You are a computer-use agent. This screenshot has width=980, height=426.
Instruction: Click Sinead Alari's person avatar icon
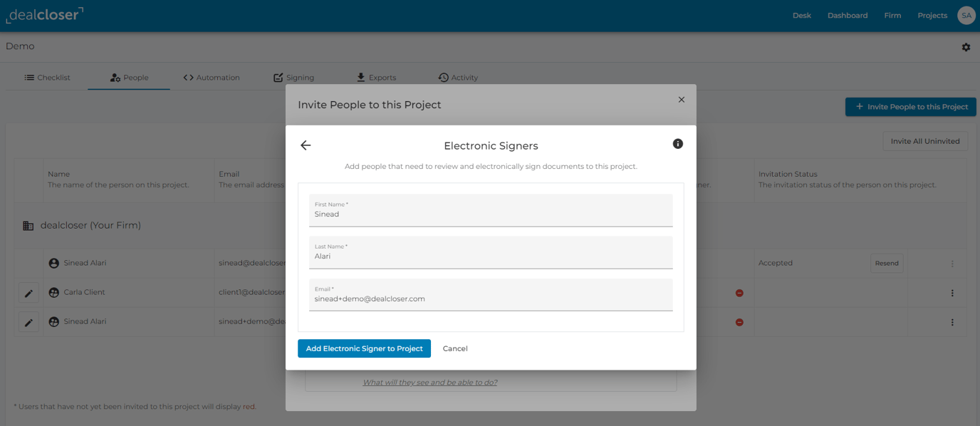click(x=53, y=263)
